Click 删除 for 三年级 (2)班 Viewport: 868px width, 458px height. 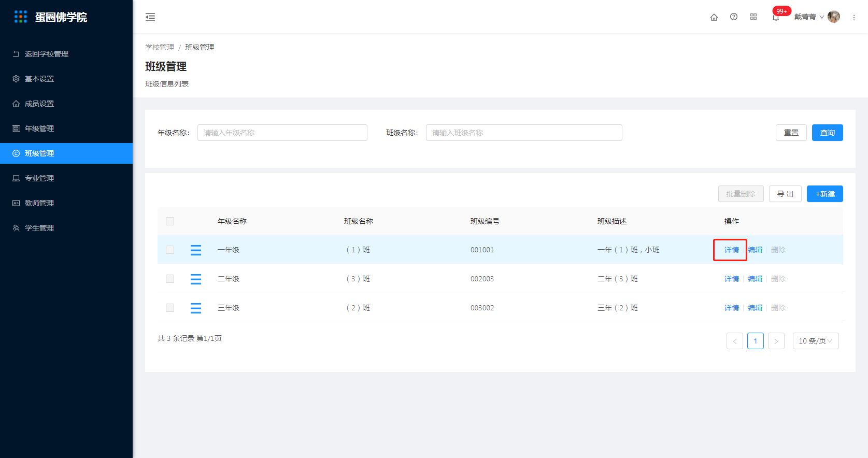(778, 308)
